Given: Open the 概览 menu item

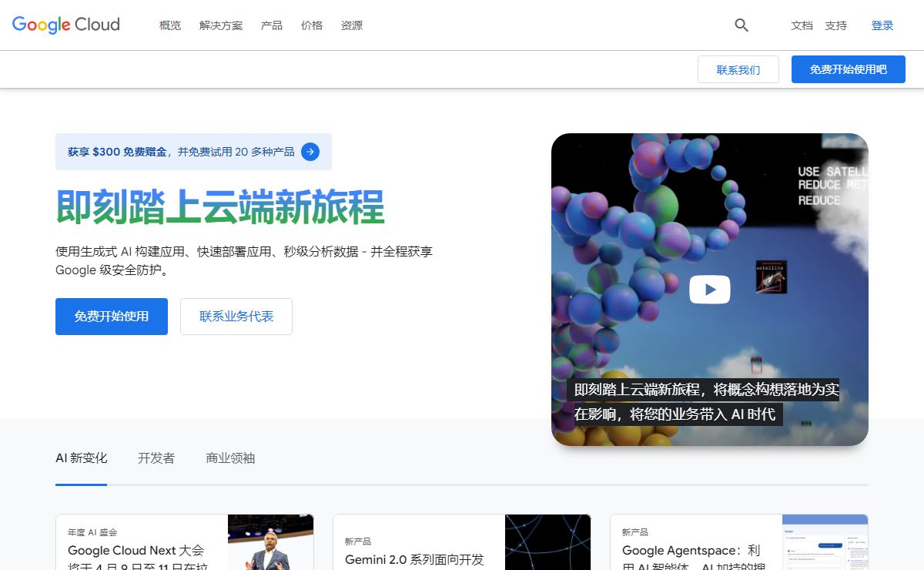Looking at the screenshot, I should pyautogui.click(x=170, y=25).
